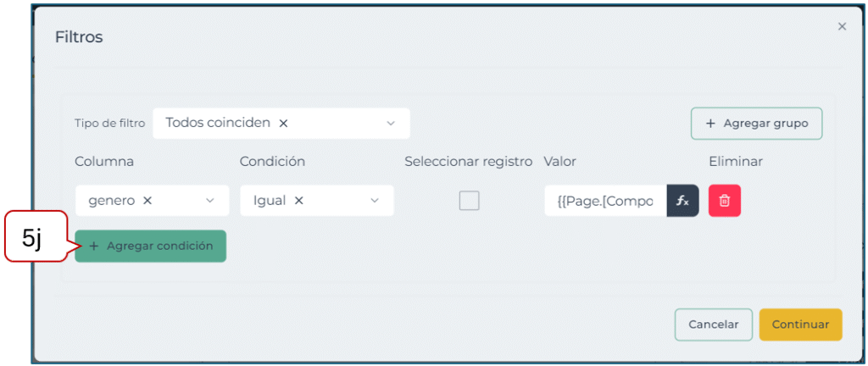Click the Eliminar column header label
Viewport: 868px width, 366px height.
pyautogui.click(x=736, y=161)
